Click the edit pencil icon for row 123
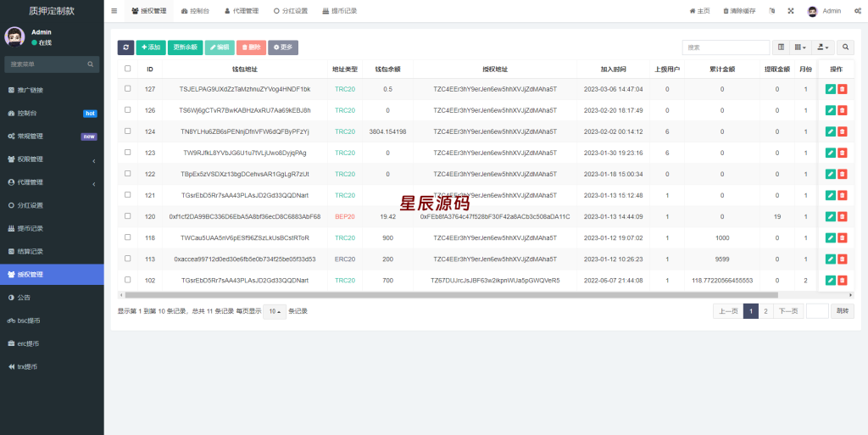868x435 pixels. click(831, 153)
